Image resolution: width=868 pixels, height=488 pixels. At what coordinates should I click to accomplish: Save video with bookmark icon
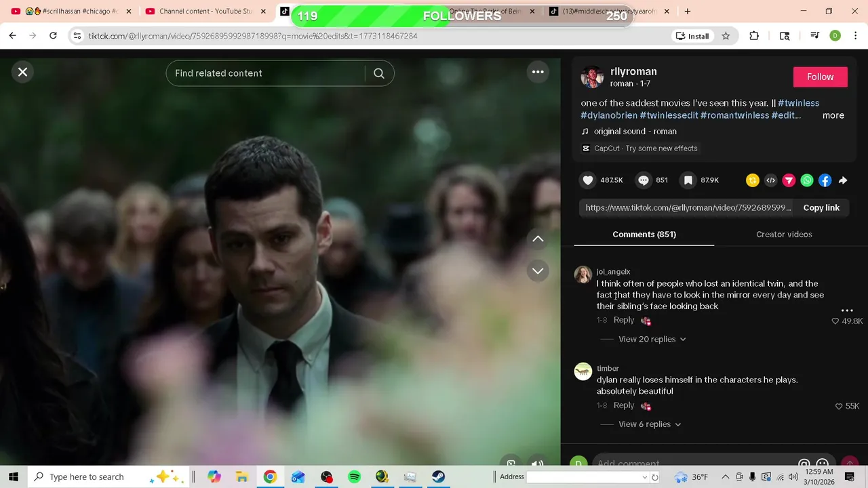coord(688,180)
